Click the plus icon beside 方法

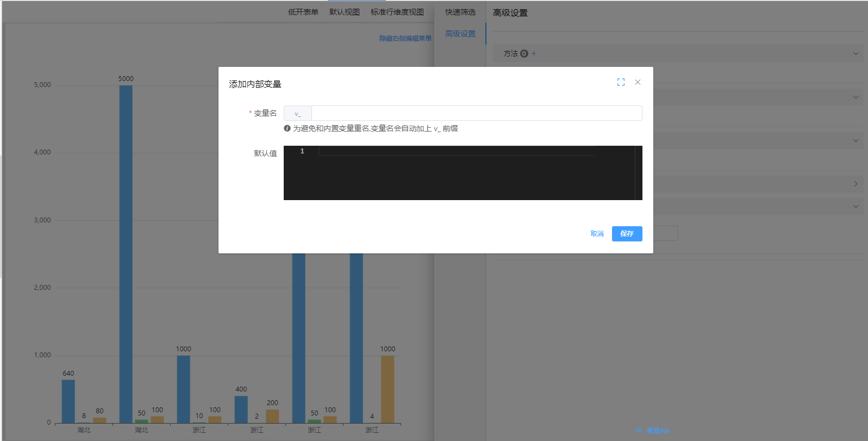click(x=534, y=53)
